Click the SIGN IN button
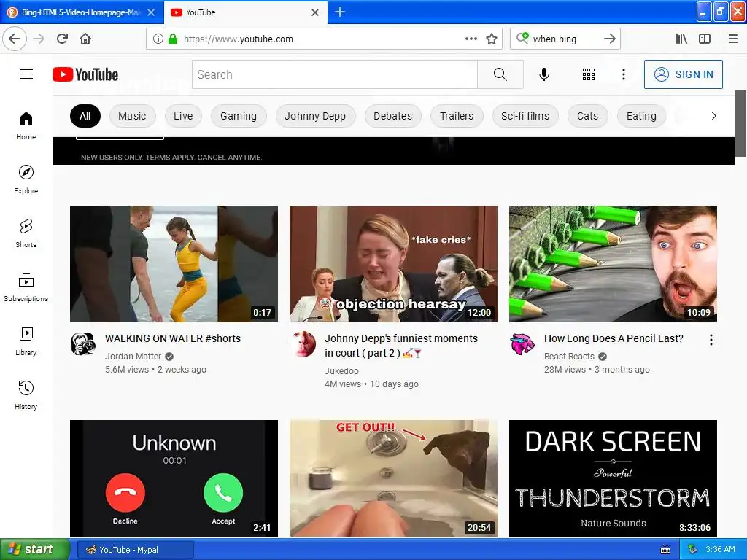 click(x=683, y=74)
